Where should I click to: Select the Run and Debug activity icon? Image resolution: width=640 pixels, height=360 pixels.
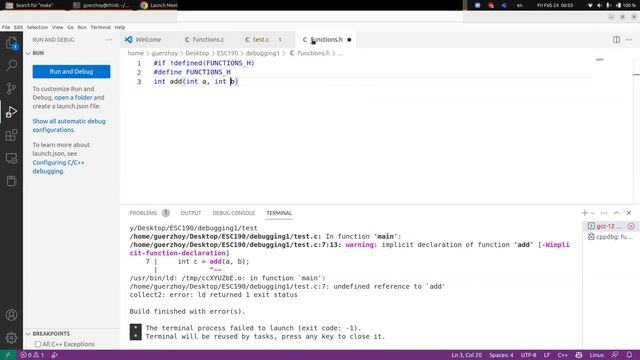pos(11,111)
